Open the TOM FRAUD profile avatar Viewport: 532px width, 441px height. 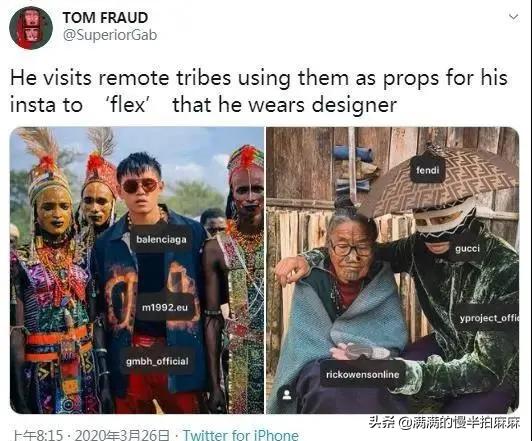31,27
